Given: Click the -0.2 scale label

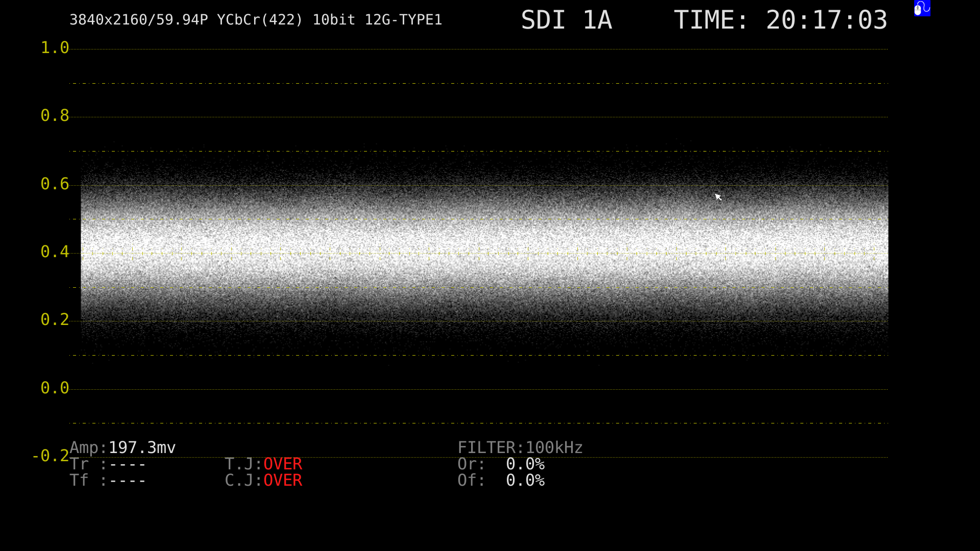Looking at the screenshot, I should pos(51,456).
